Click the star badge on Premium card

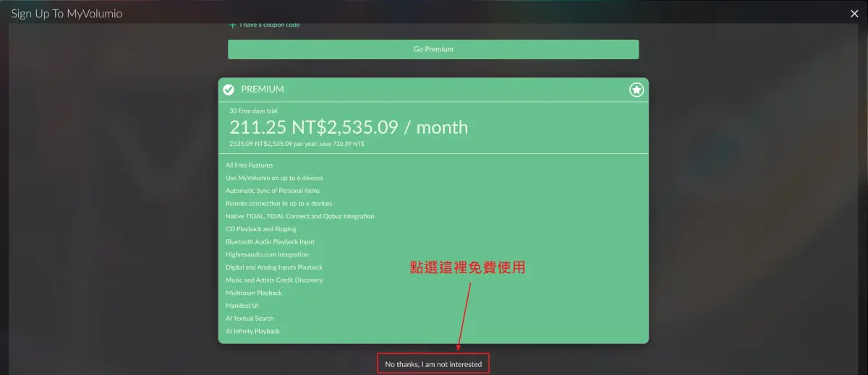(x=636, y=90)
